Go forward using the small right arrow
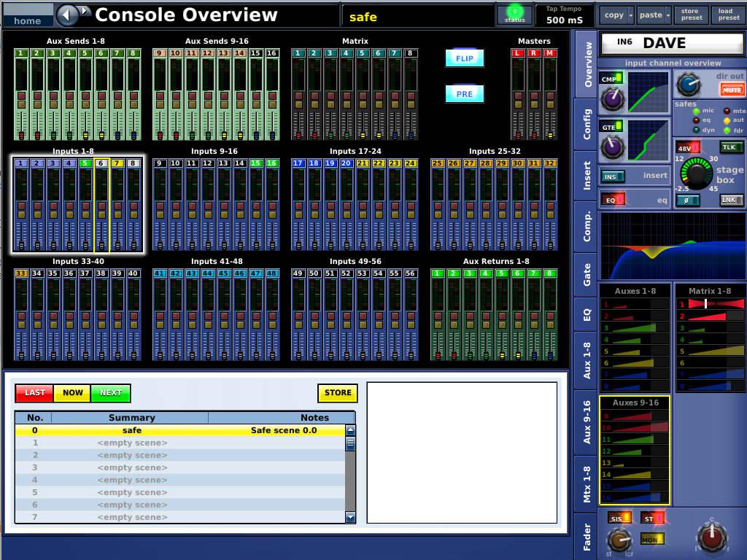The height and width of the screenshot is (560, 747). (x=85, y=10)
